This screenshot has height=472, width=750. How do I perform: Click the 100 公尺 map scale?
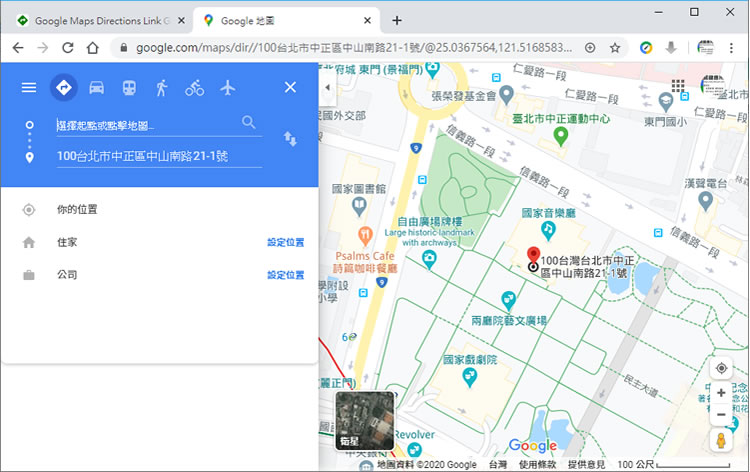(x=673, y=464)
